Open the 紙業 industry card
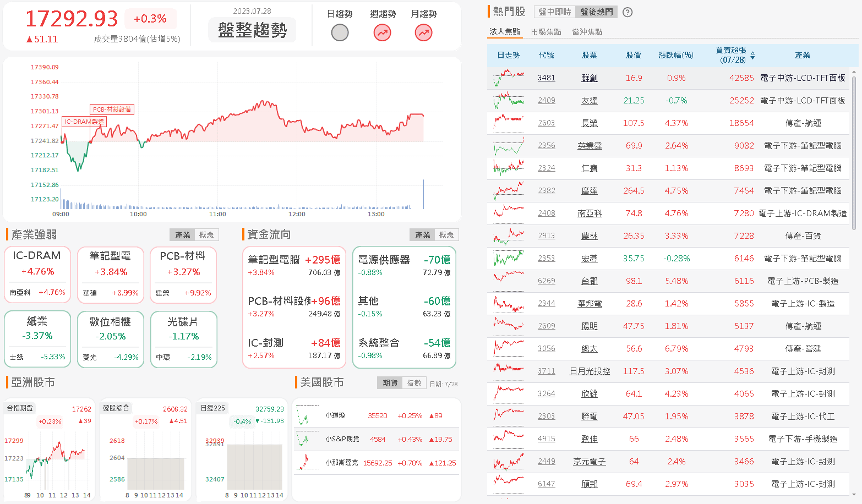The width and height of the screenshot is (862, 504). click(x=37, y=339)
